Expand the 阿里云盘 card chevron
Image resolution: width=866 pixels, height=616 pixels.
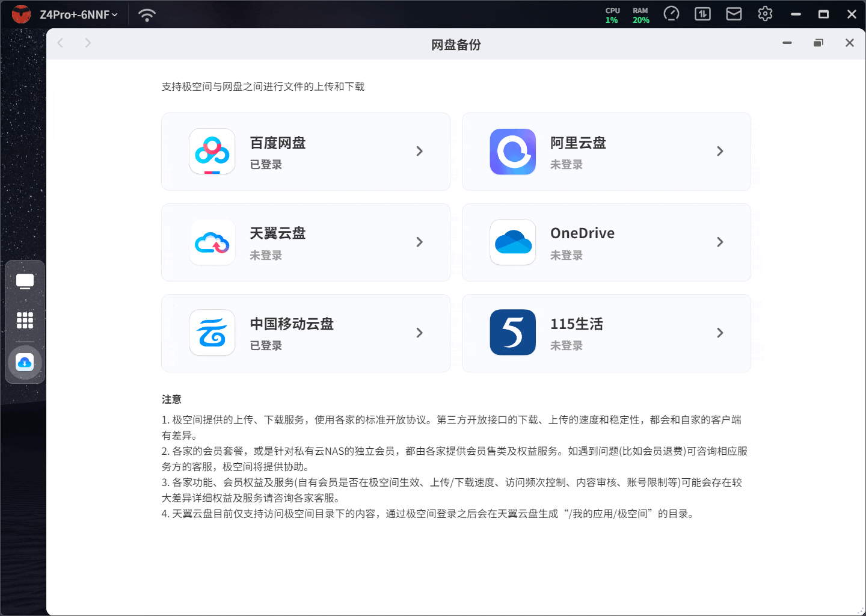[720, 152]
